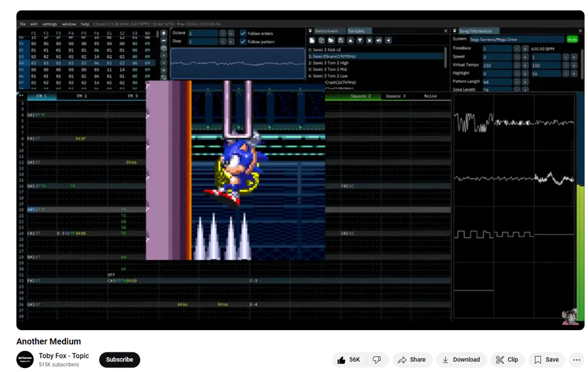Click the green Auto button
588x372 pixels.
572,39
